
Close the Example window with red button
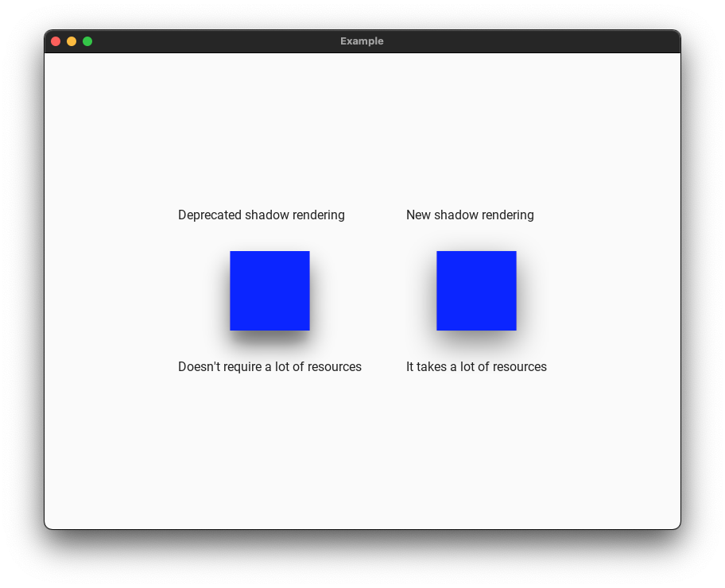[x=56, y=41]
